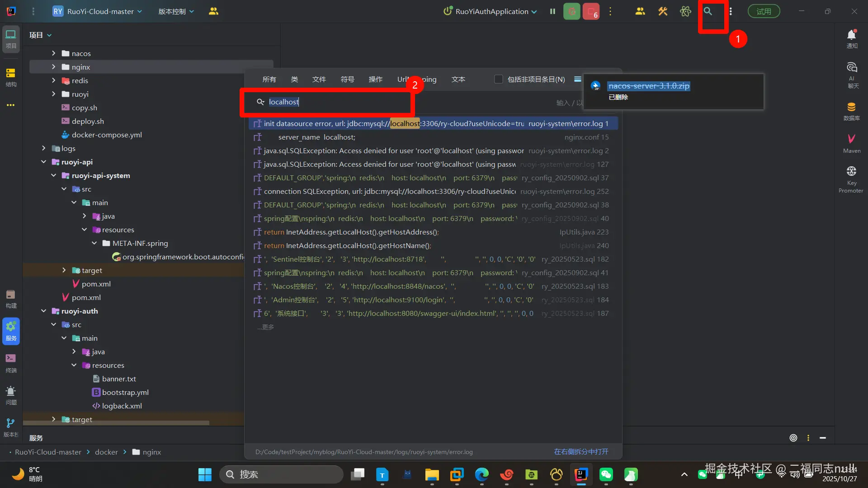Viewport: 868px width, 488px height.
Task: Click the open in right split link
Action: pyautogui.click(x=581, y=452)
